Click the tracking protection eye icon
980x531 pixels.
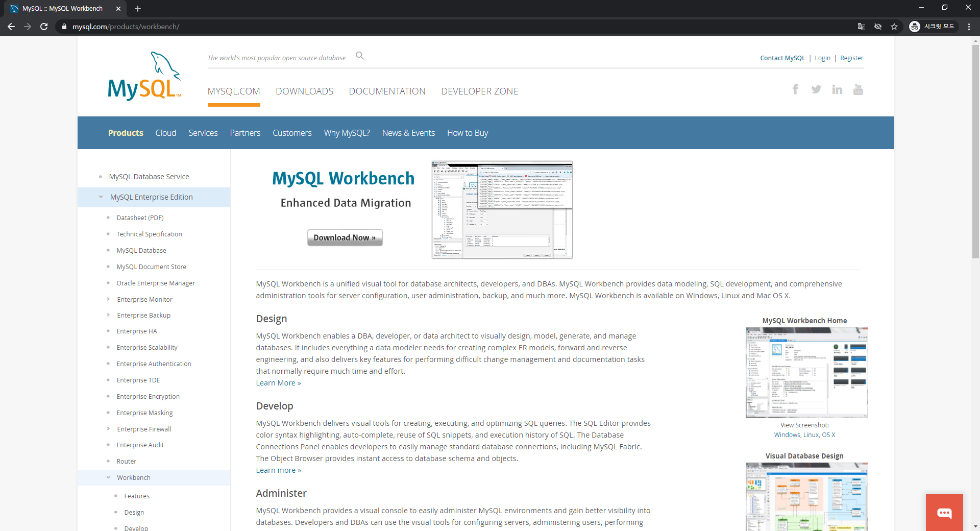(878, 27)
